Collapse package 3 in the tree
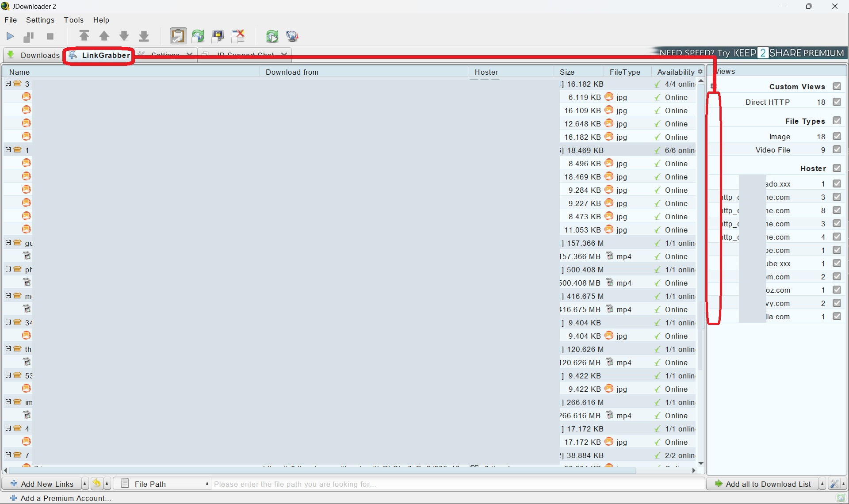The height and width of the screenshot is (504, 849). click(x=8, y=83)
